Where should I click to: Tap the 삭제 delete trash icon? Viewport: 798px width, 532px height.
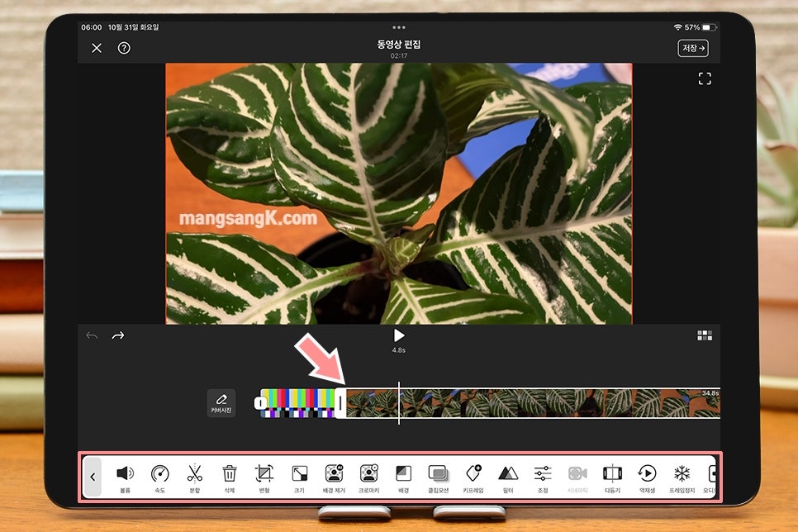tap(230, 478)
